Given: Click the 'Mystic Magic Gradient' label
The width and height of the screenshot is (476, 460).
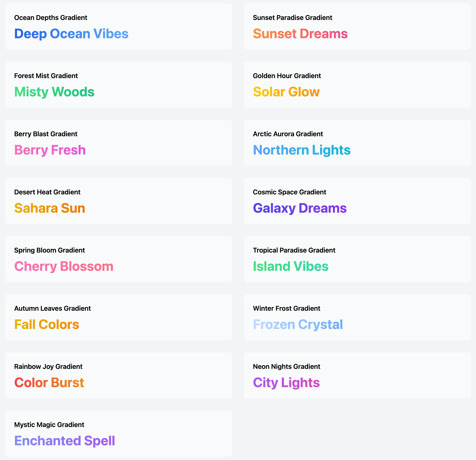Looking at the screenshot, I should pyautogui.click(x=49, y=425).
